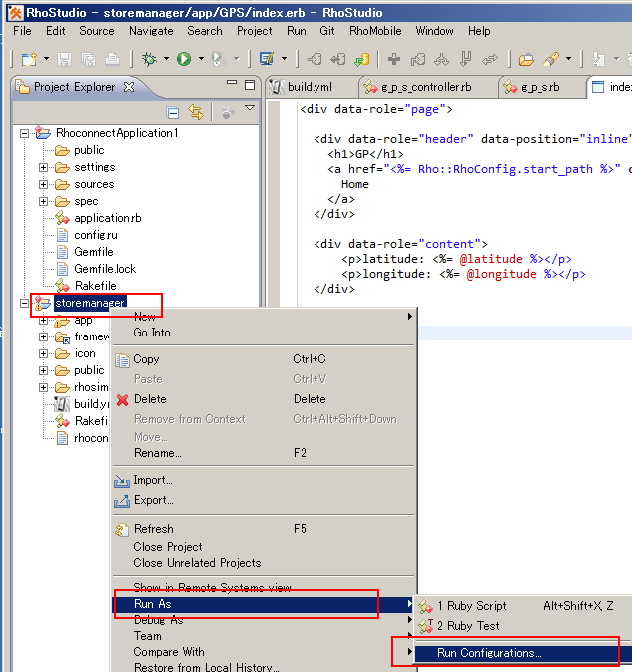Maximize the Project Explorer panel
The height and width of the screenshot is (672, 632).
pyautogui.click(x=250, y=85)
